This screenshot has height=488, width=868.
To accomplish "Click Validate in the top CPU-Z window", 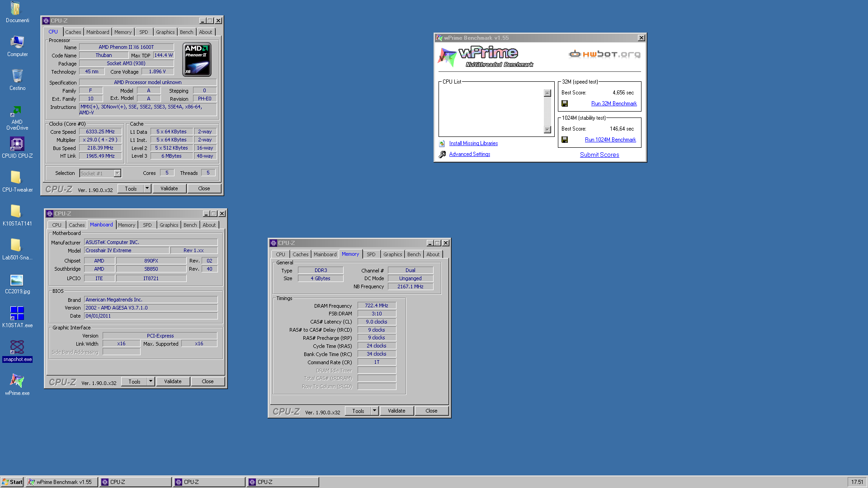I will point(169,188).
